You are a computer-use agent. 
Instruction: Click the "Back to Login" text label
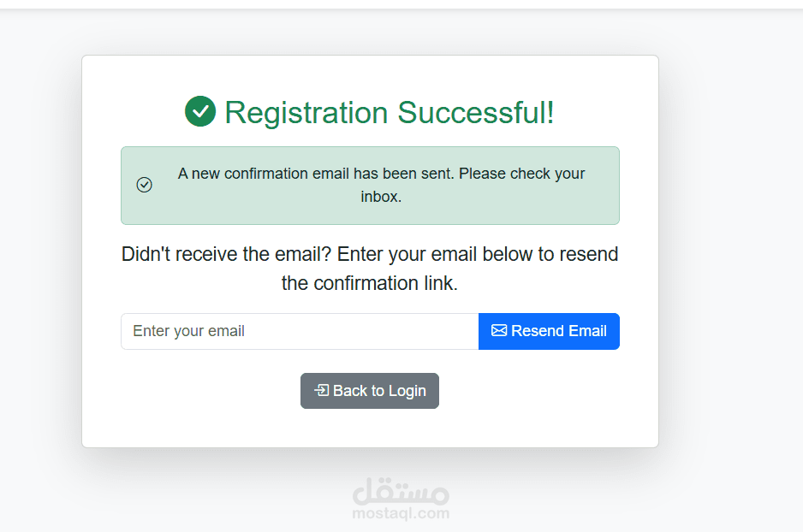pos(379,391)
